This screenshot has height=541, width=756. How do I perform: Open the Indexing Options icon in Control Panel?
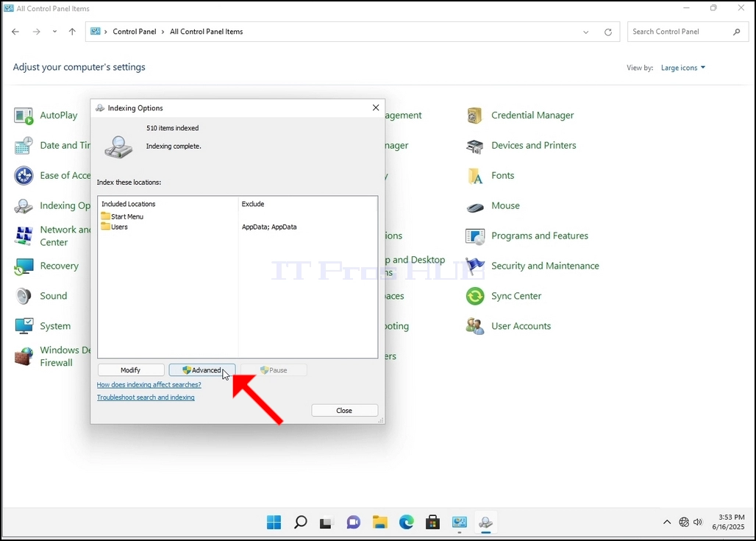coord(24,206)
